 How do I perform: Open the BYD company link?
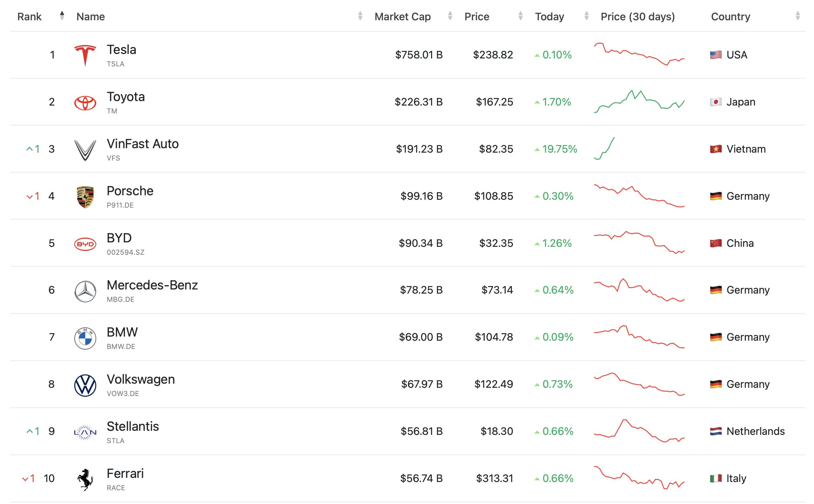[119, 238]
